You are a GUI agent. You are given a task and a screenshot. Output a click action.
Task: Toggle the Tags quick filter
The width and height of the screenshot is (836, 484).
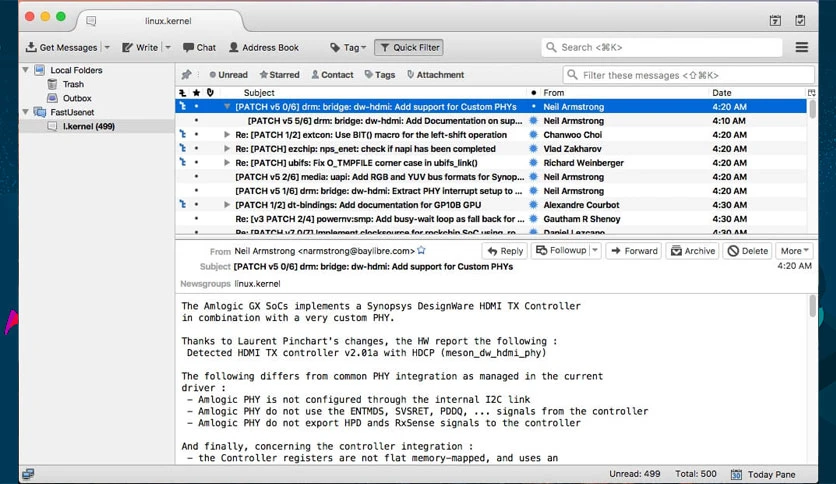pos(380,75)
